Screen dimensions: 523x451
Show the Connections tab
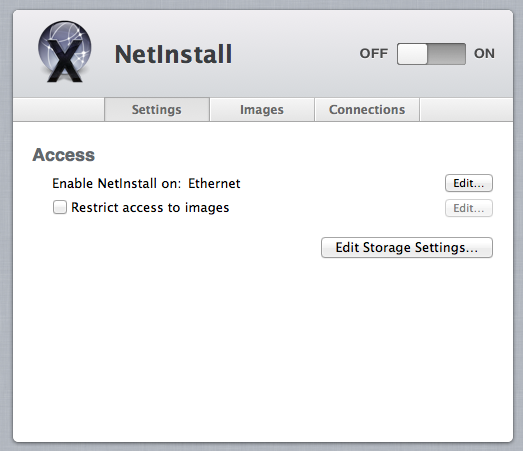coord(367,109)
